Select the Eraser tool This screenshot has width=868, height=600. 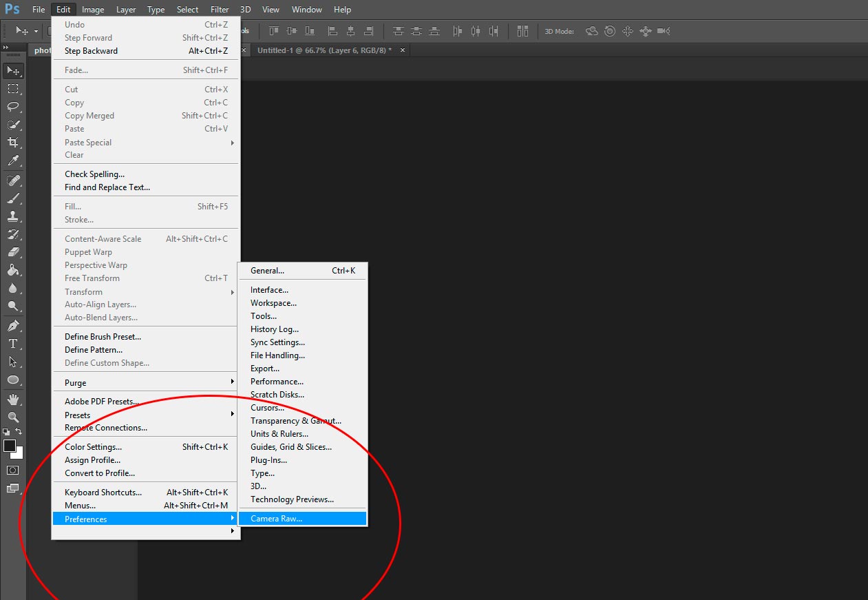13,252
